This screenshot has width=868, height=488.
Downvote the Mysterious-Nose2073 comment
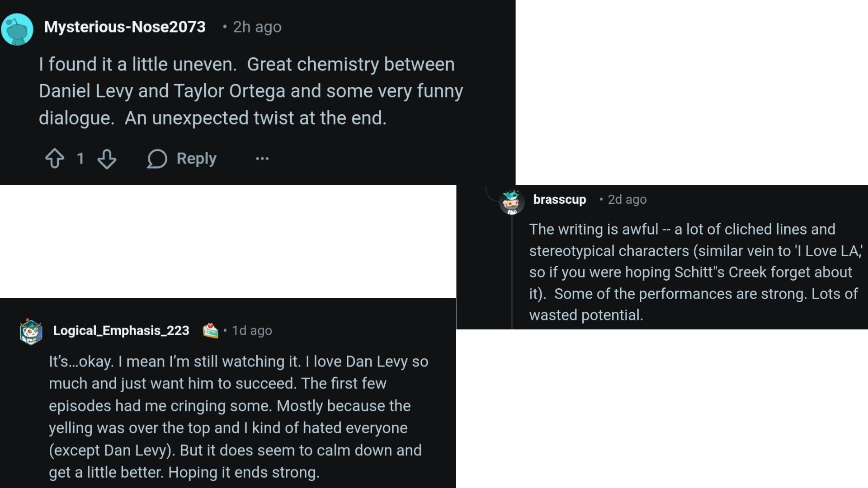click(107, 159)
